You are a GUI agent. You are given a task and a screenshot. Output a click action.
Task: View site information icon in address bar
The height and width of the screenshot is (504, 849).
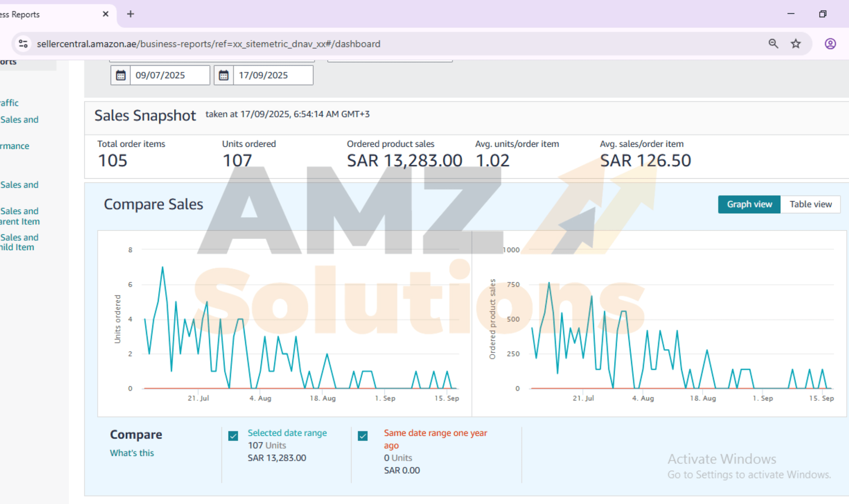pos(23,44)
